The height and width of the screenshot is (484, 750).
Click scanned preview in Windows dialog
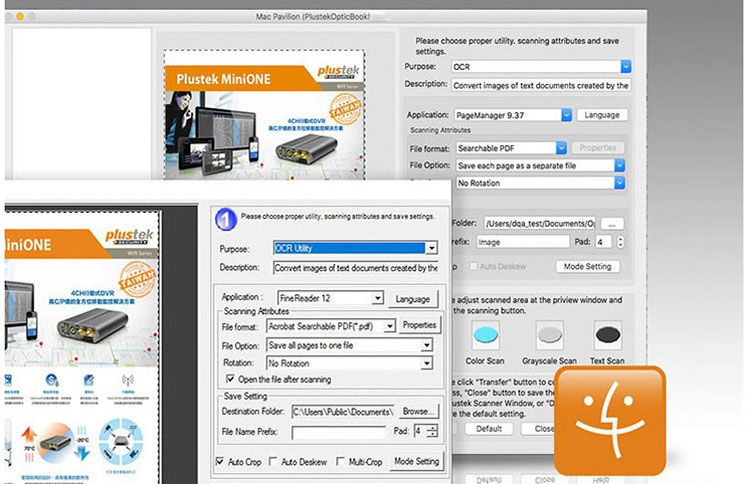[81, 347]
